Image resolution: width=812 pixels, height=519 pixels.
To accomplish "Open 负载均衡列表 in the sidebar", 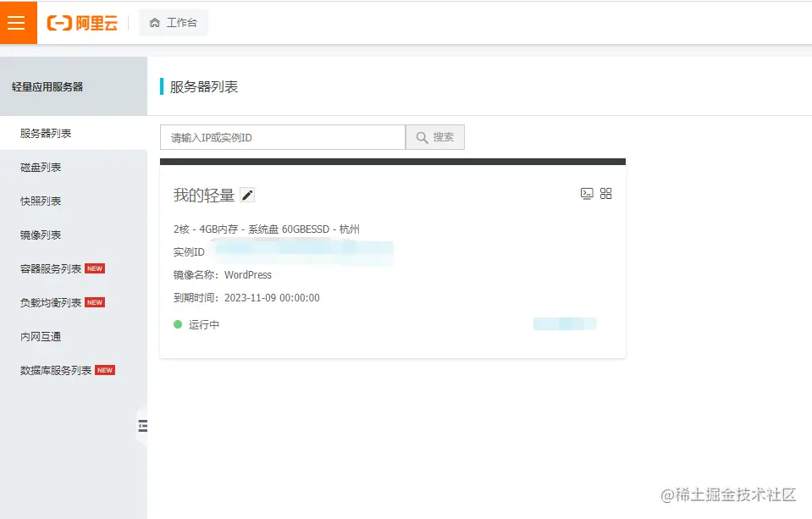I will (51, 302).
